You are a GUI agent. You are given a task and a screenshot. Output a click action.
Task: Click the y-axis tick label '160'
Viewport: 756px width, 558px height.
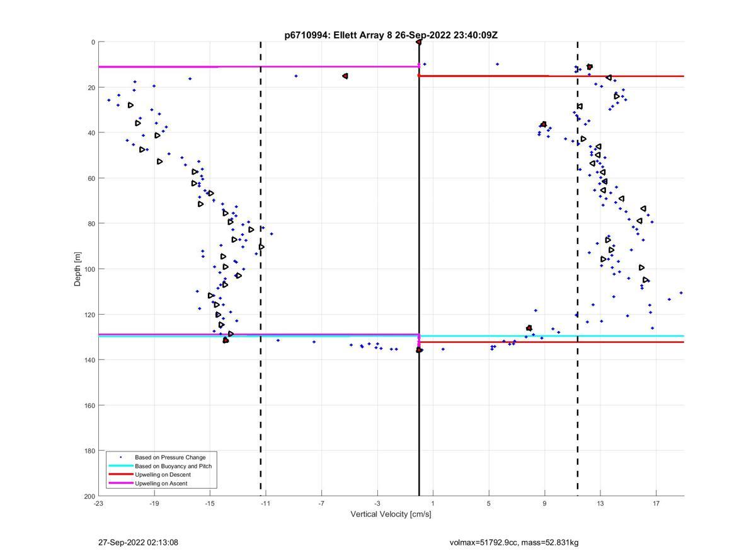click(x=89, y=405)
